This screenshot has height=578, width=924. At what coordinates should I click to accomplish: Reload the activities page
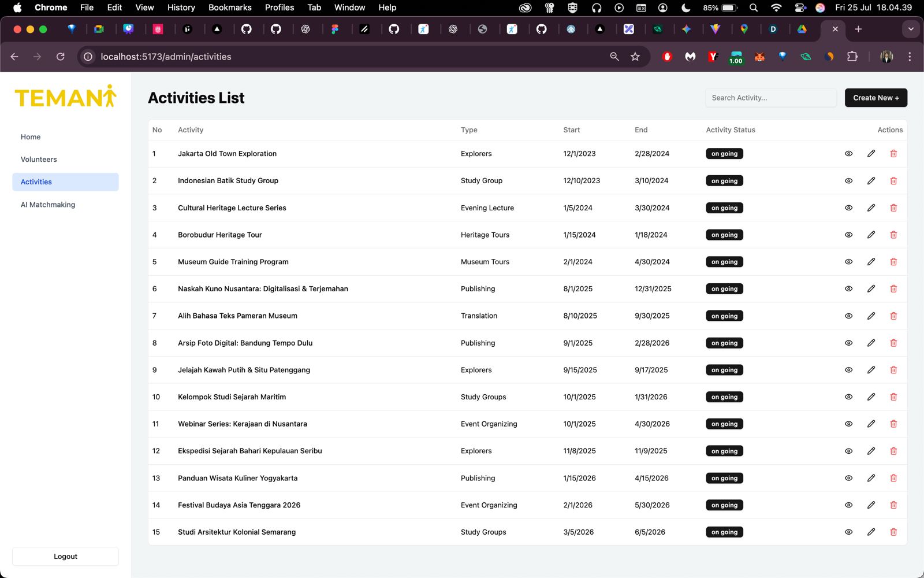pos(60,57)
